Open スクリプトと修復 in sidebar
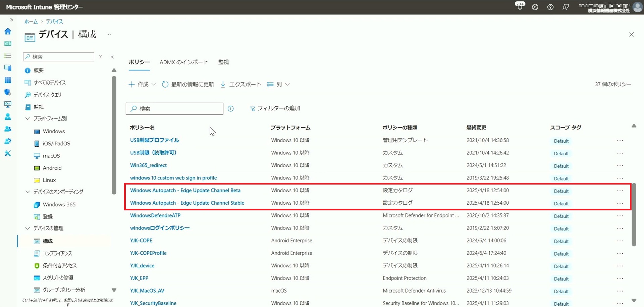This screenshot has width=644, height=307. coord(58,278)
